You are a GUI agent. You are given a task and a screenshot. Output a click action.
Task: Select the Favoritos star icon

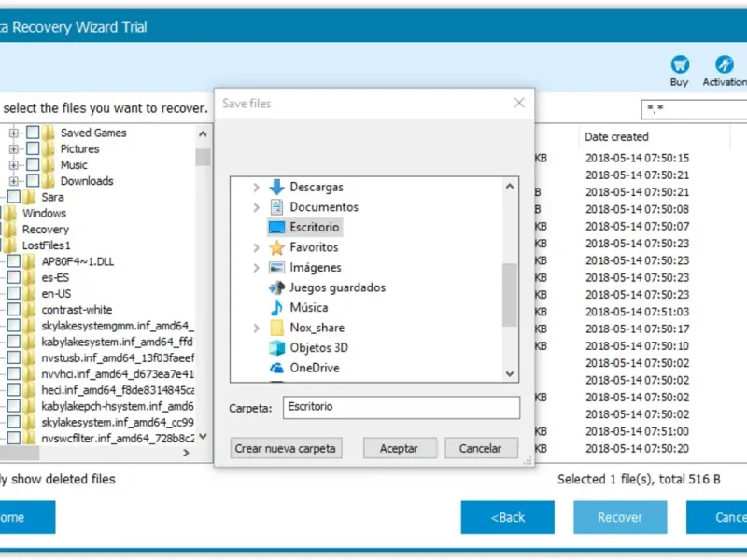tap(276, 247)
